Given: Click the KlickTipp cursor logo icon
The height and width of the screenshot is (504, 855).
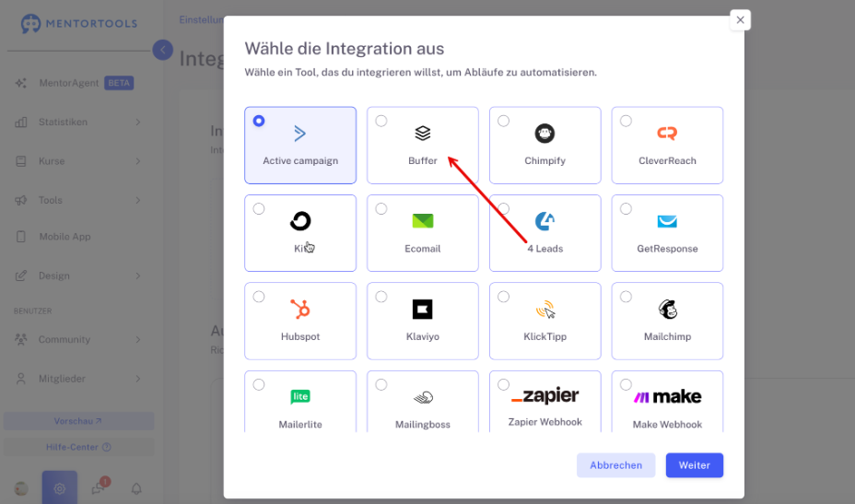Looking at the screenshot, I should pyautogui.click(x=545, y=310).
